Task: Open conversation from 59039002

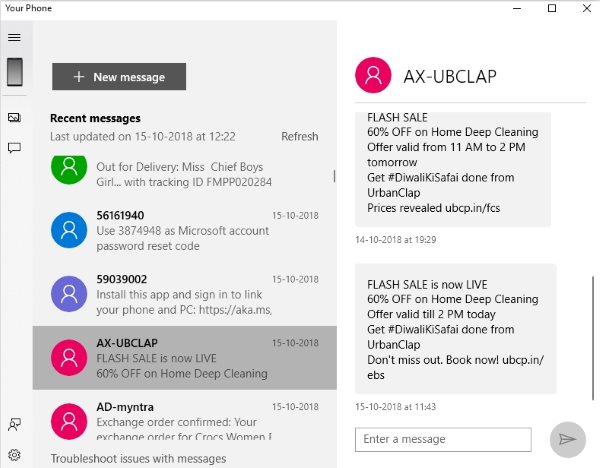Action: [184, 294]
